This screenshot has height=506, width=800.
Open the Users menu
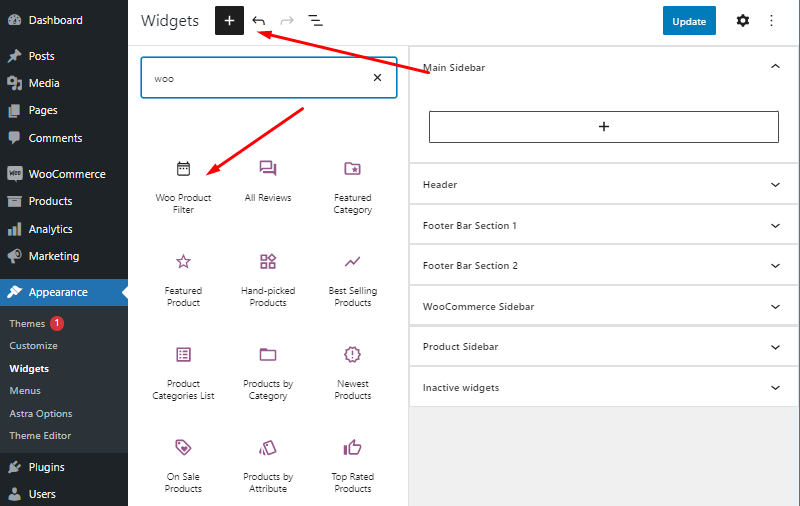click(64, 494)
